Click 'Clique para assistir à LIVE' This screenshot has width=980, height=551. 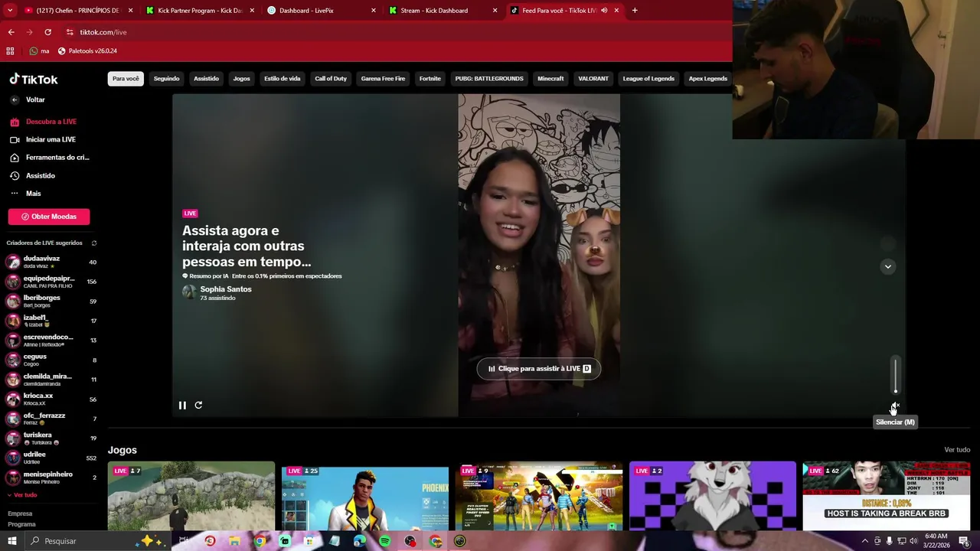539,369
